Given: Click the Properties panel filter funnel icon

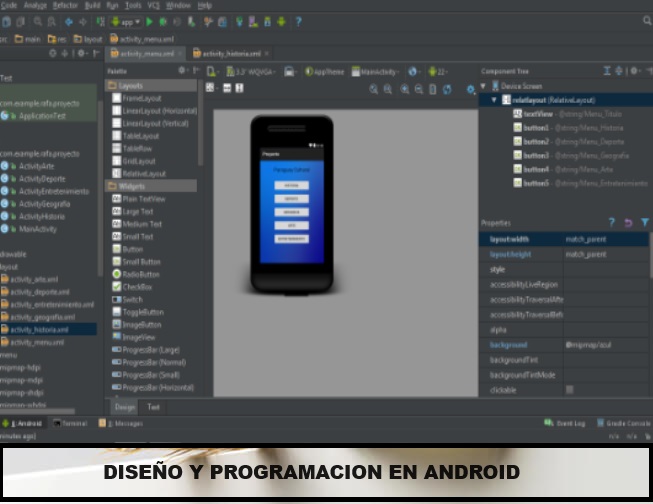Looking at the screenshot, I should 644,222.
